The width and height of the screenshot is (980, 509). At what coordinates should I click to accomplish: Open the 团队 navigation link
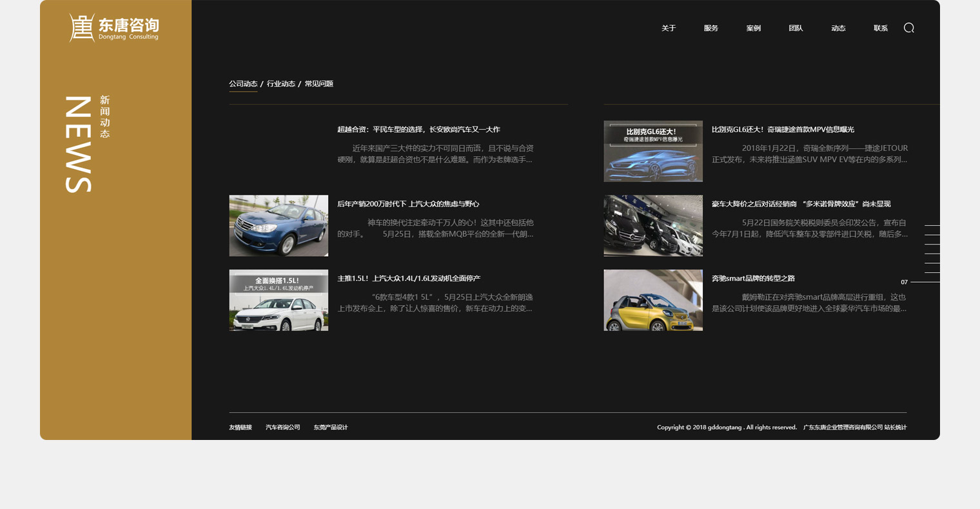[x=796, y=28]
